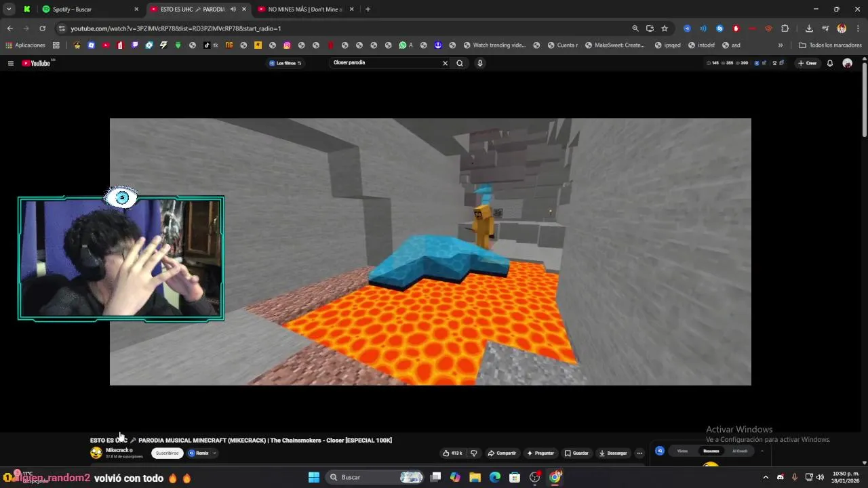Open the ipsqed bookmark

(667, 45)
